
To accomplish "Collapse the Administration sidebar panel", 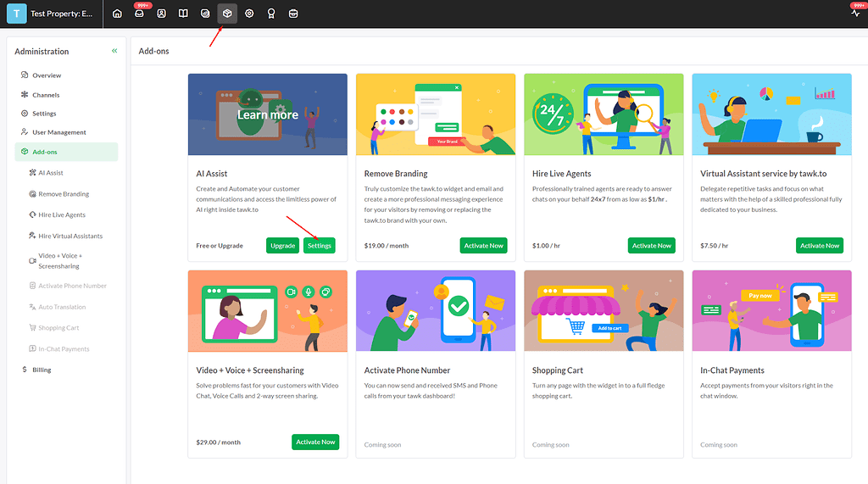I will click(114, 51).
